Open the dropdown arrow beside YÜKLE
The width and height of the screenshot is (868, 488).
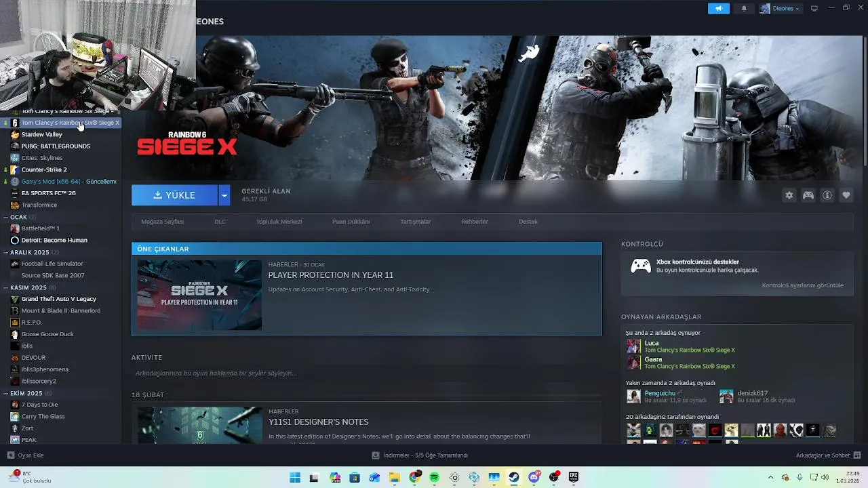[224, 195]
